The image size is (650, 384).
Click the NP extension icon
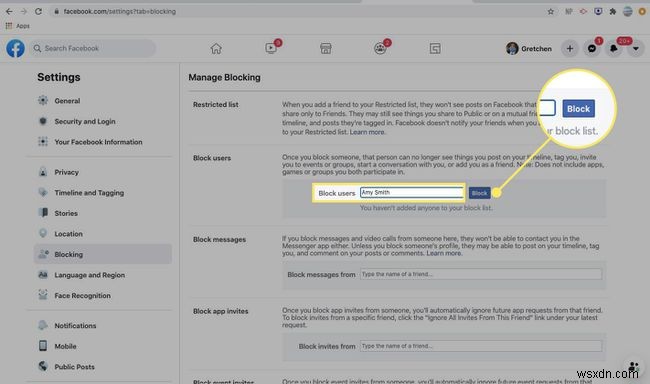pyautogui.click(x=568, y=12)
